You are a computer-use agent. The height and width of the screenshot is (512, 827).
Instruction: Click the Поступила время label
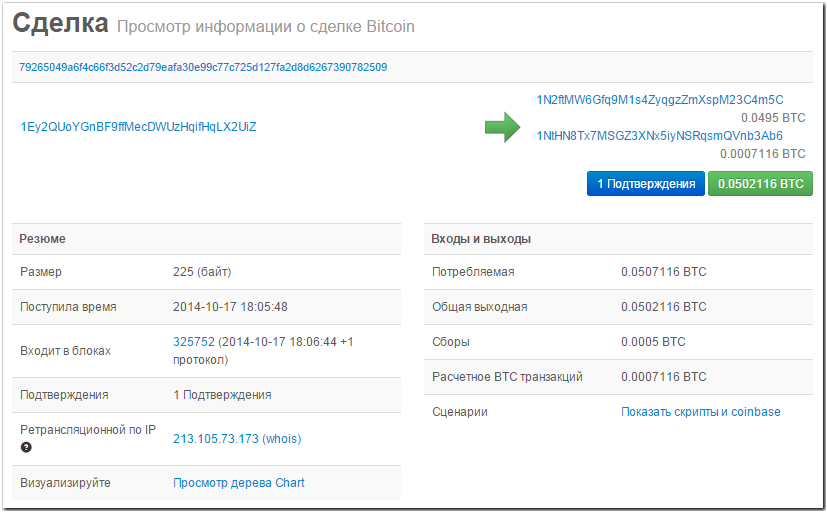point(68,307)
